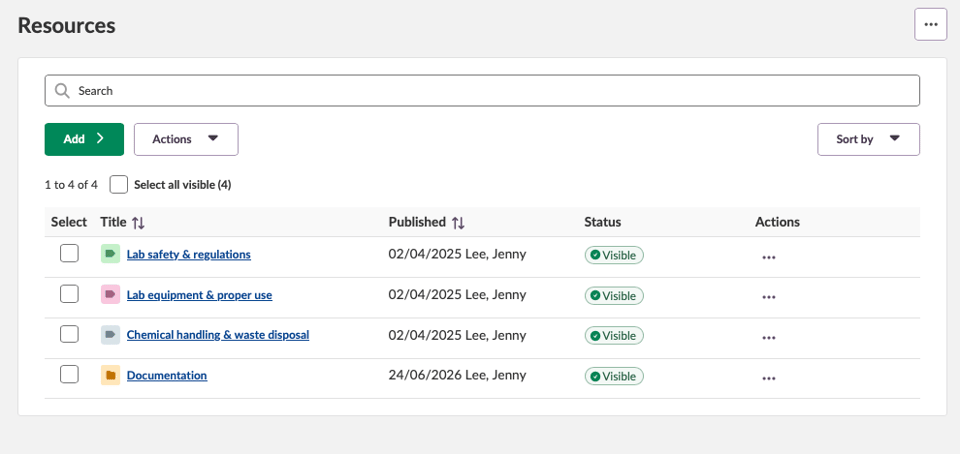Click the '1 to 4 of 4' count text
This screenshot has width=960, height=454.
coord(71,185)
